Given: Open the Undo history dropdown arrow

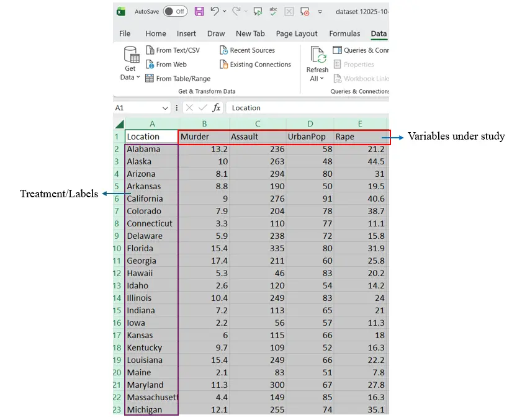Looking at the screenshot, I should pyautogui.click(x=224, y=11).
